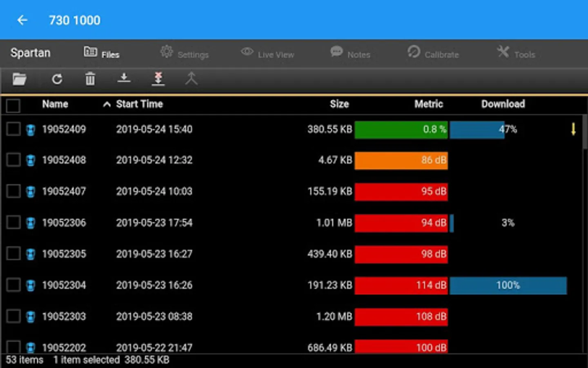This screenshot has height=368, width=588.
Task: Click size value 1.01 MB
Action: click(x=334, y=223)
